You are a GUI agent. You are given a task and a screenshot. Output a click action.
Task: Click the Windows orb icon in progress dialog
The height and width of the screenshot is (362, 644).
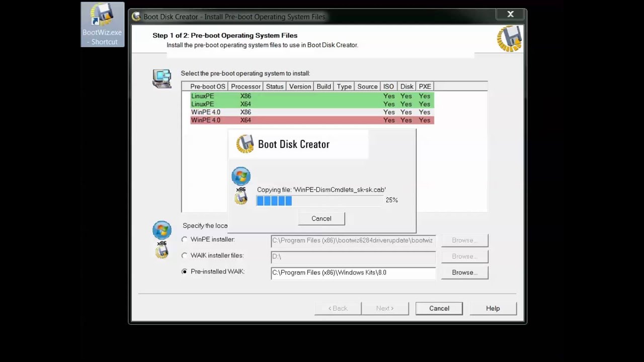pos(241,176)
